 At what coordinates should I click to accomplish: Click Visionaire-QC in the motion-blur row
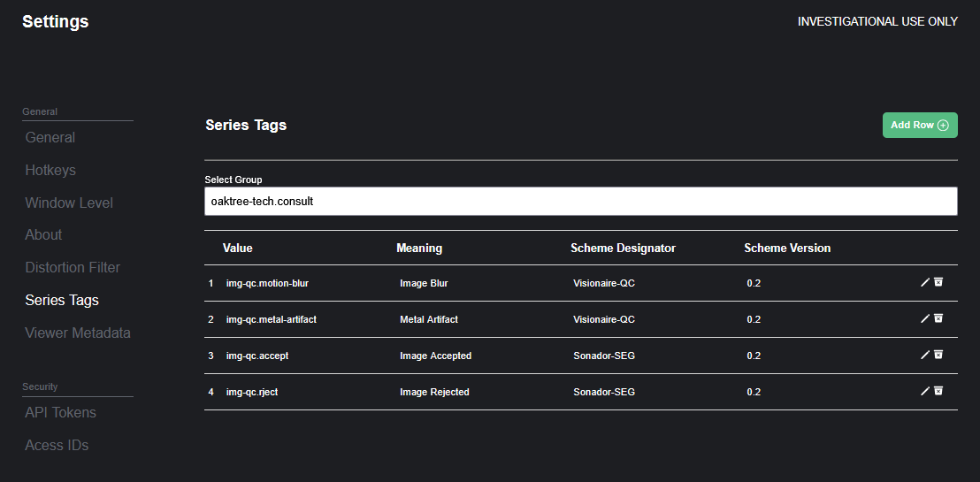point(604,283)
